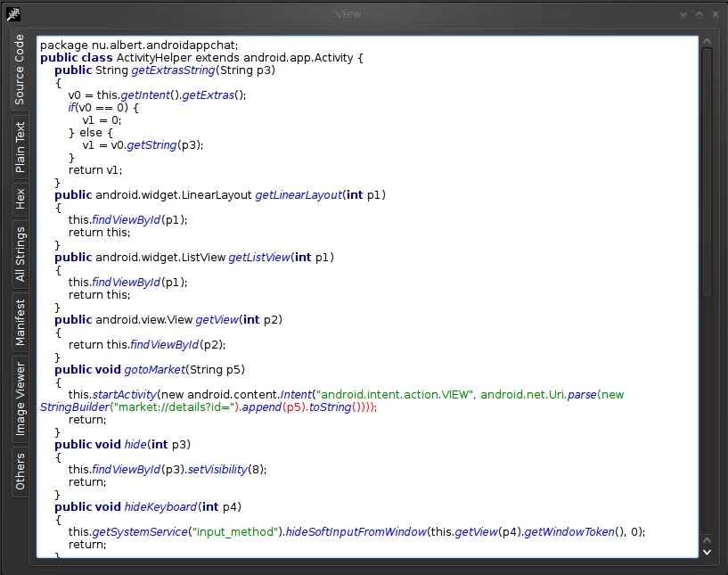This screenshot has height=575, width=728.
Task: Click the package nu.albert.androidappchat line
Action: coord(139,45)
